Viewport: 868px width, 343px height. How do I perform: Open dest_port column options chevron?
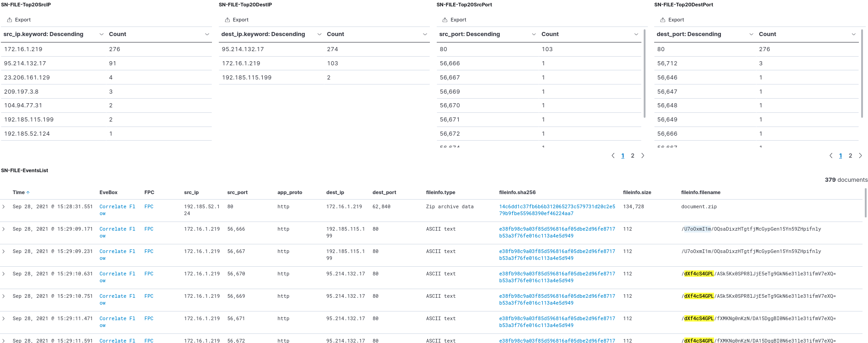751,34
